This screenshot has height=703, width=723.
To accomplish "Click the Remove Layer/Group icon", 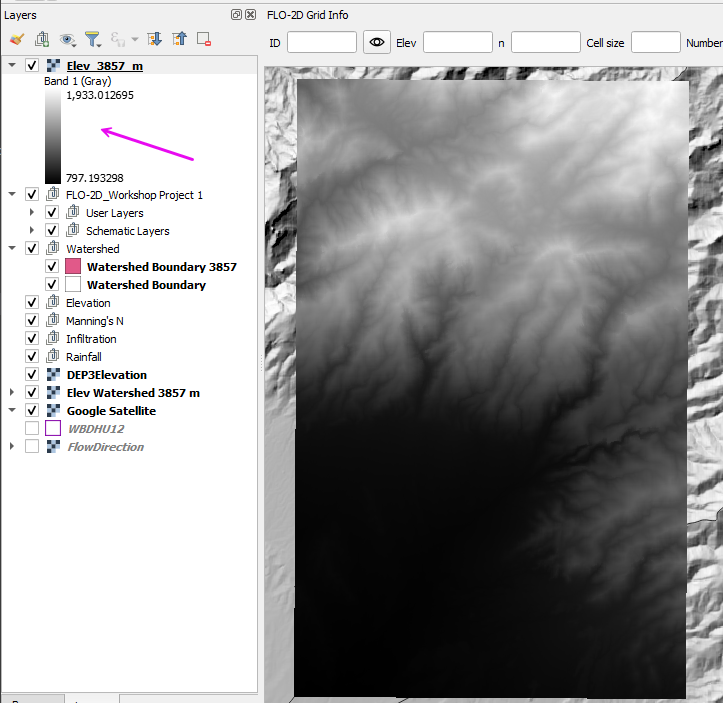I will click(x=204, y=39).
